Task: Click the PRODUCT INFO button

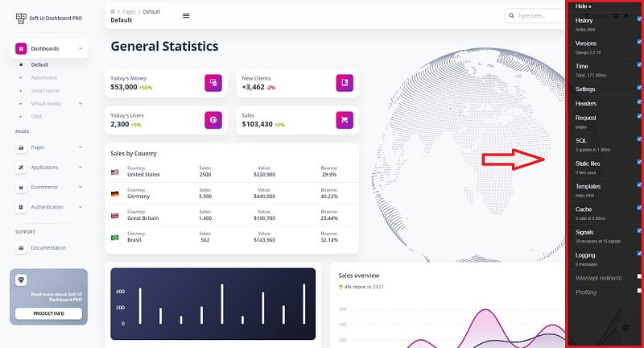Action: click(48, 313)
